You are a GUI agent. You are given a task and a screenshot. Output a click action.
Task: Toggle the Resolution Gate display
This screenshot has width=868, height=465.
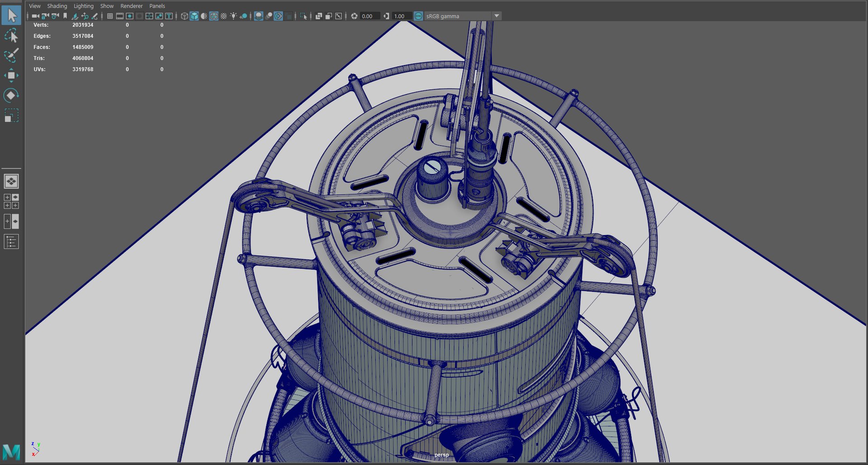(x=130, y=16)
